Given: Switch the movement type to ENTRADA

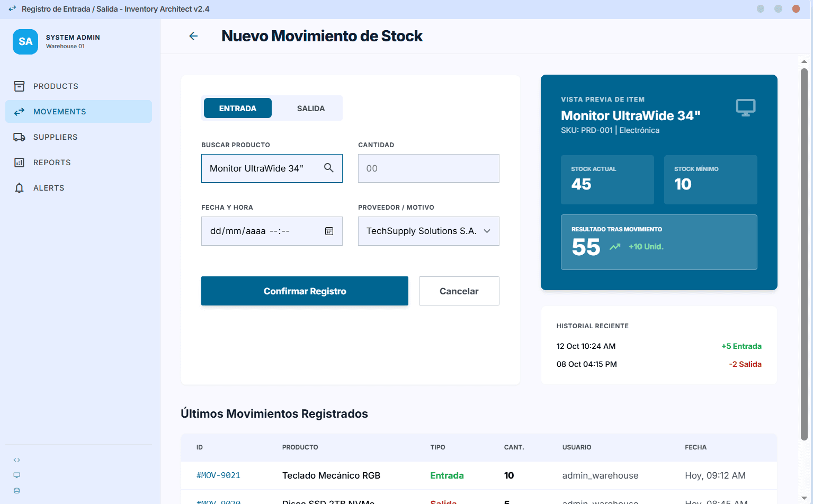Looking at the screenshot, I should click(x=238, y=108).
